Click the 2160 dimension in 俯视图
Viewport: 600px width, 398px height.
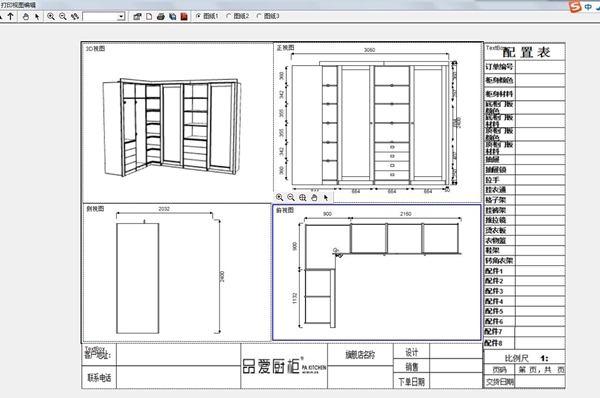pyautogui.click(x=406, y=214)
